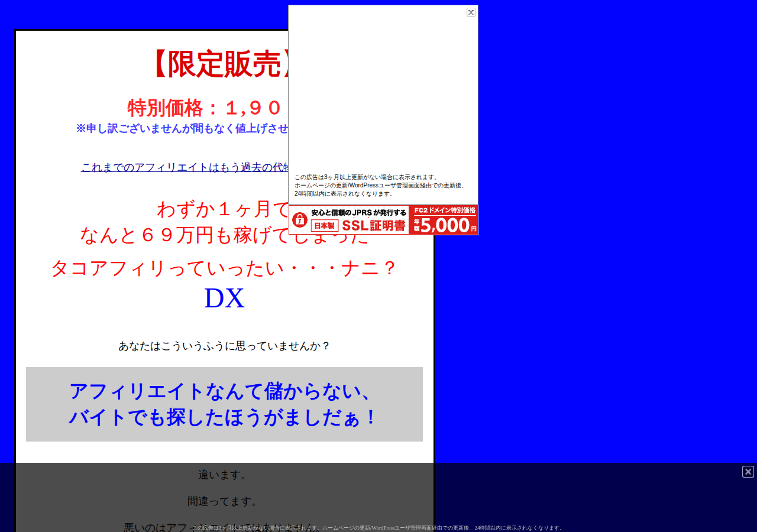Click the タコアフィリっていったい・・・ナニ？ line

tap(225, 268)
